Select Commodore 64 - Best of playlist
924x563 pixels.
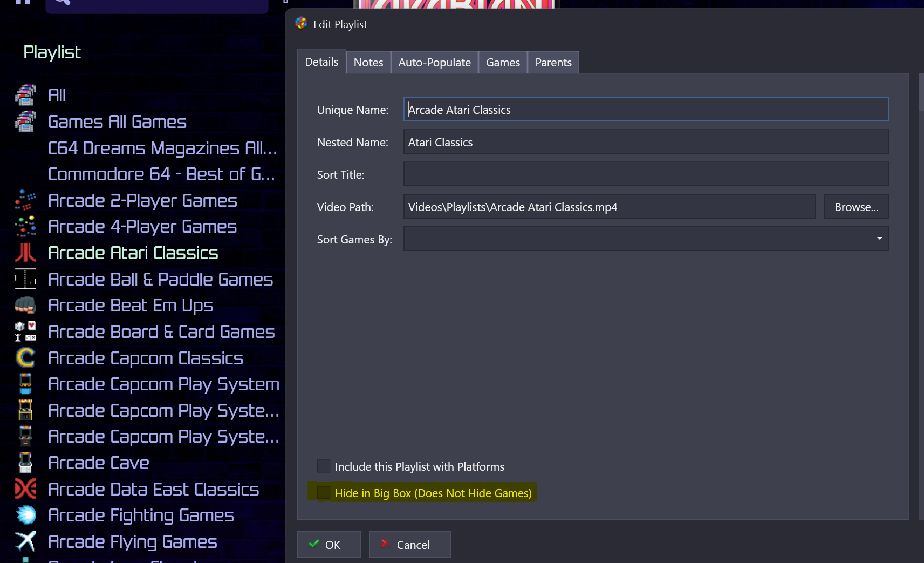162,174
